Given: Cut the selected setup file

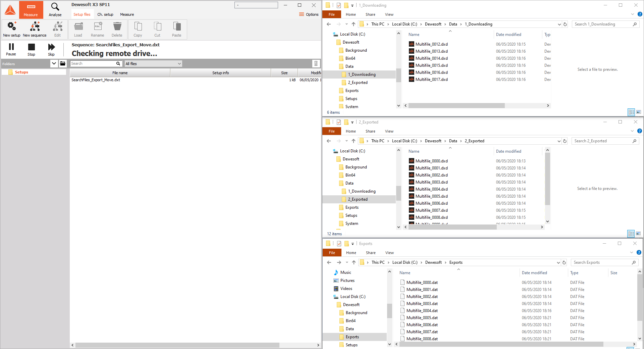Looking at the screenshot, I should [x=157, y=29].
